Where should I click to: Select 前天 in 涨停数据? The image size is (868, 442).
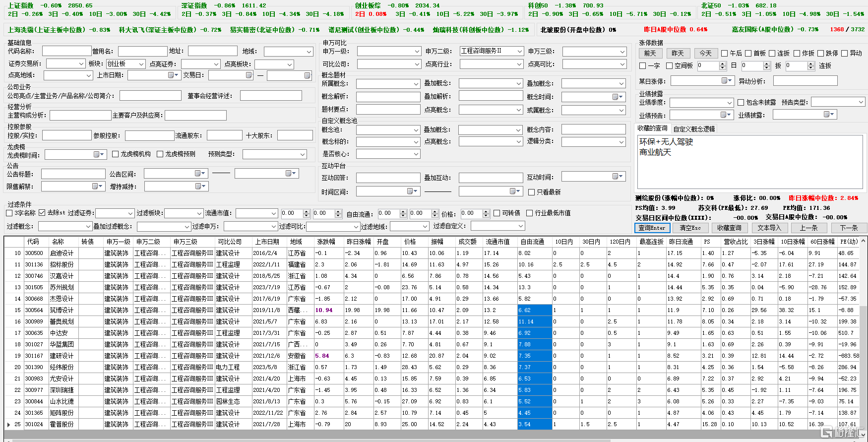pyautogui.click(x=650, y=53)
